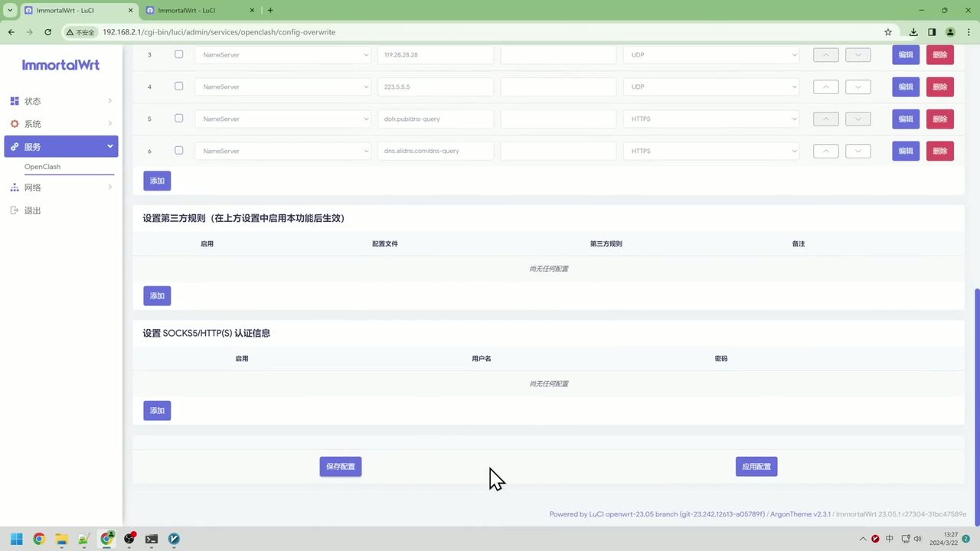This screenshot has width=980, height=551.
Task: Expand the NameServer type dropdown on row 6
Action: click(x=283, y=151)
